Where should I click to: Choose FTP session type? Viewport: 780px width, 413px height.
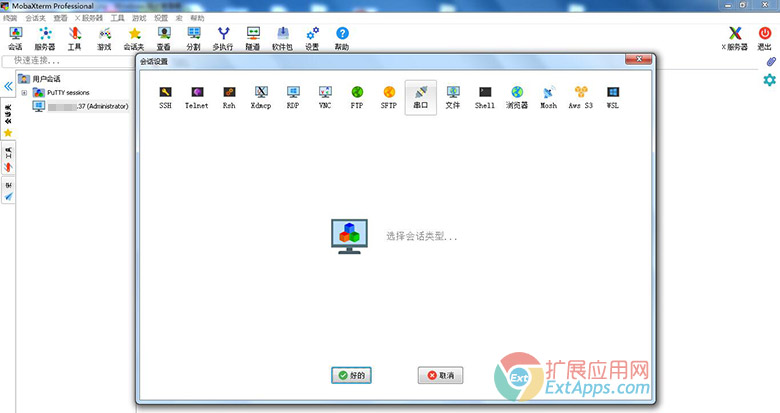pos(357,98)
